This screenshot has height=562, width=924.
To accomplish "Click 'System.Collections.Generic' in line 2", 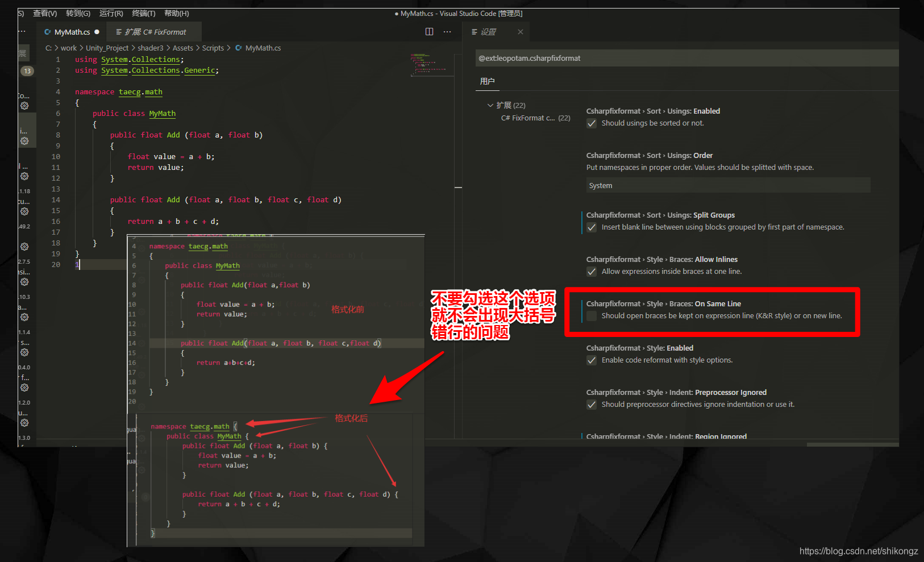I will 158,70.
